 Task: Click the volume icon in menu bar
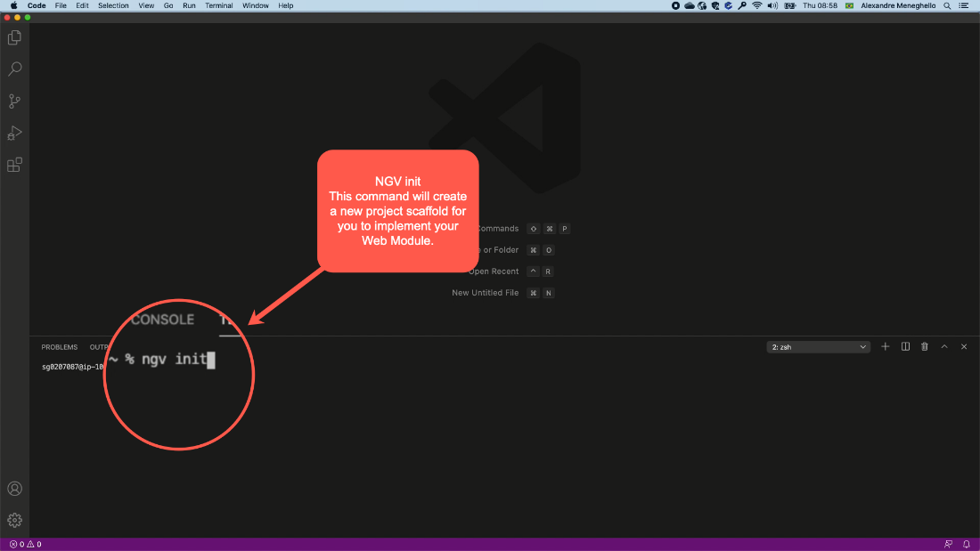(772, 5)
